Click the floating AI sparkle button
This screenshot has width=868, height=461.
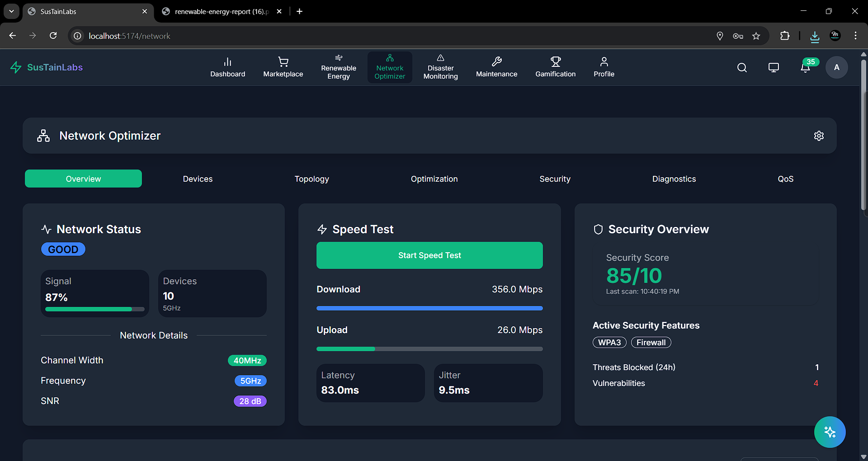coord(830,432)
